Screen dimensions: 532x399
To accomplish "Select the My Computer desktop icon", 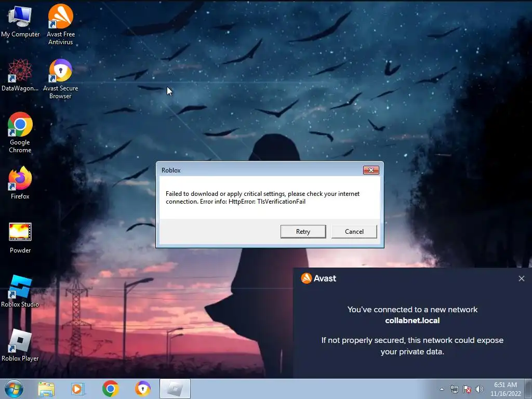I will [20, 21].
